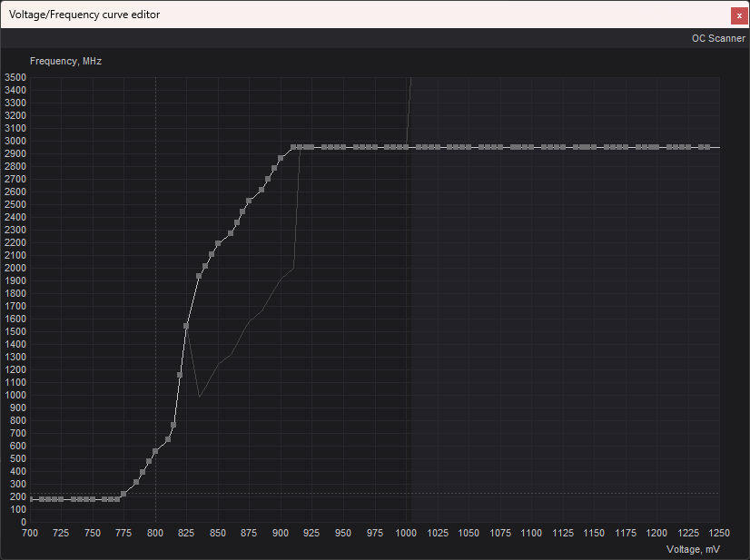Select the curve point near 845 mV, 2100 MHz
This screenshot has width=750, height=560.
pos(212,254)
